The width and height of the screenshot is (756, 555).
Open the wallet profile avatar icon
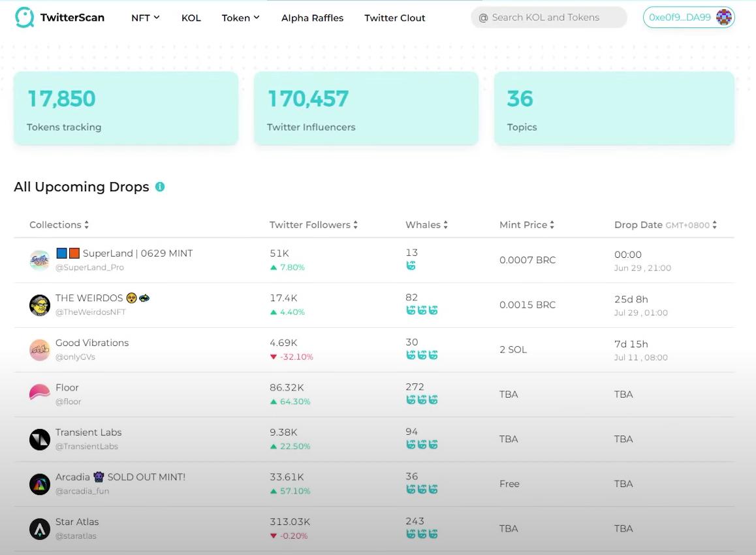[x=723, y=18]
